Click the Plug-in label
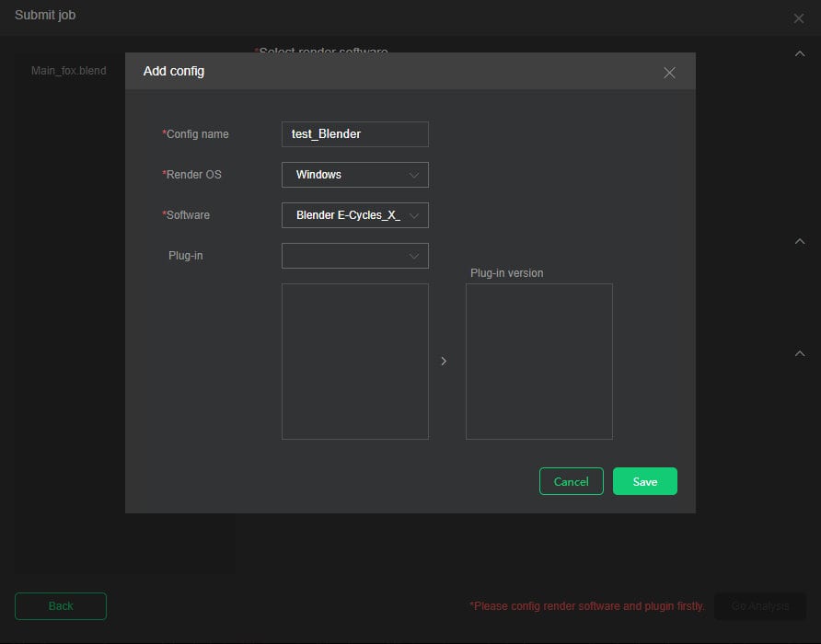The height and width of the screenshot is (644, 821). pyautogui.click(x=185, y=256)
